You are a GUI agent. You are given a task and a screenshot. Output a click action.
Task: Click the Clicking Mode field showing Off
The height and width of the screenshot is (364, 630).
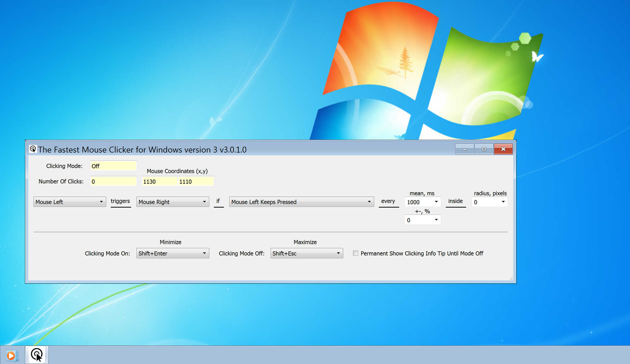pyautogui.click(x=113, y=166)
